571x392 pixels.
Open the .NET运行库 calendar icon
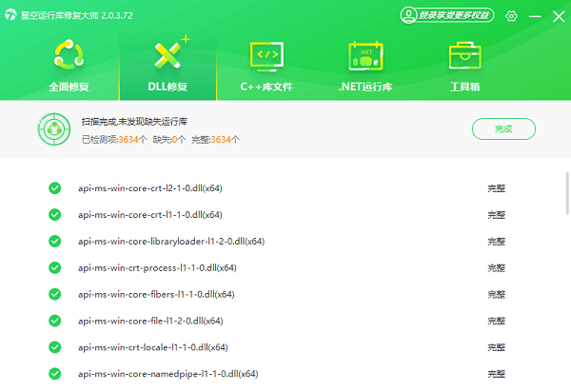point(365,56)
